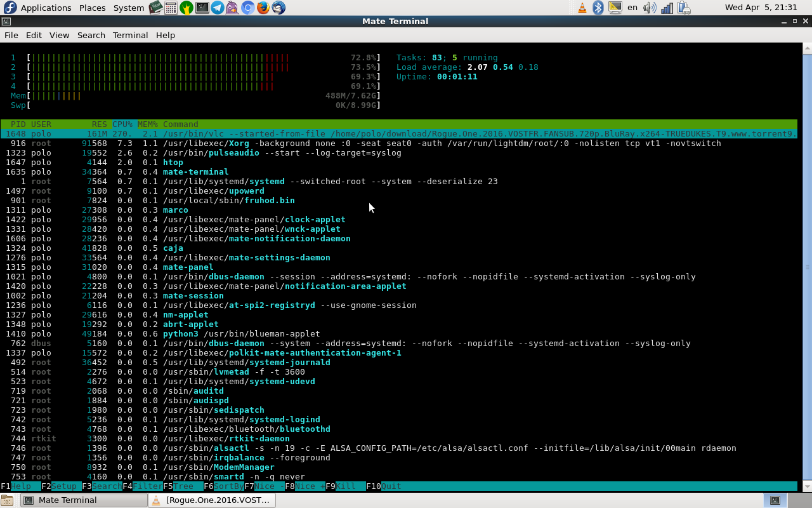Open the network signal tray icon
Viewport: 812px width, 508px height.
click(x=666, y=8)
